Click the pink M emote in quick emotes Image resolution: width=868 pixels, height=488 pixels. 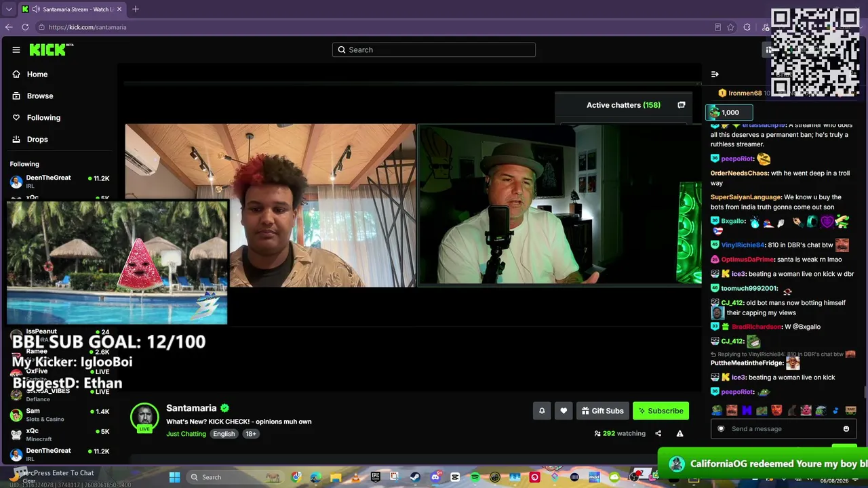click(747, 410)
